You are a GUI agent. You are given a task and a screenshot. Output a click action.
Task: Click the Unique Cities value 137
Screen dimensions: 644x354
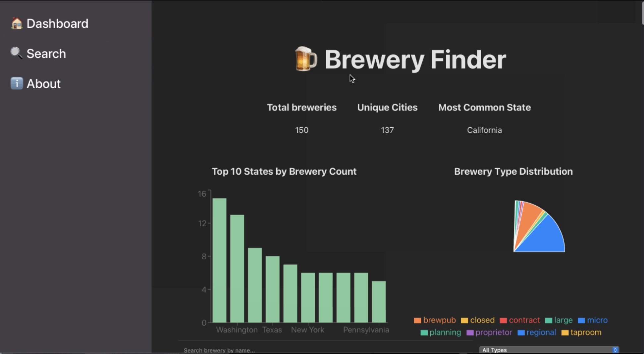click(387, 130)
